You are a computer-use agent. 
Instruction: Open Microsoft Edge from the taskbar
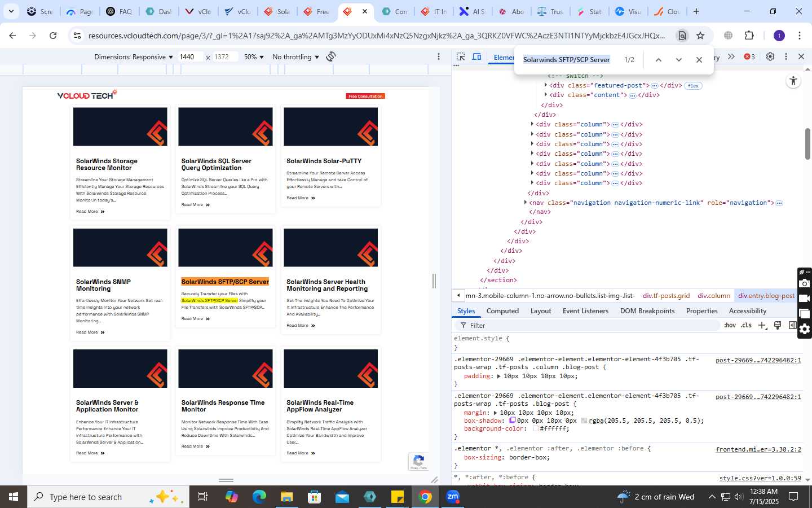[259, 497]
